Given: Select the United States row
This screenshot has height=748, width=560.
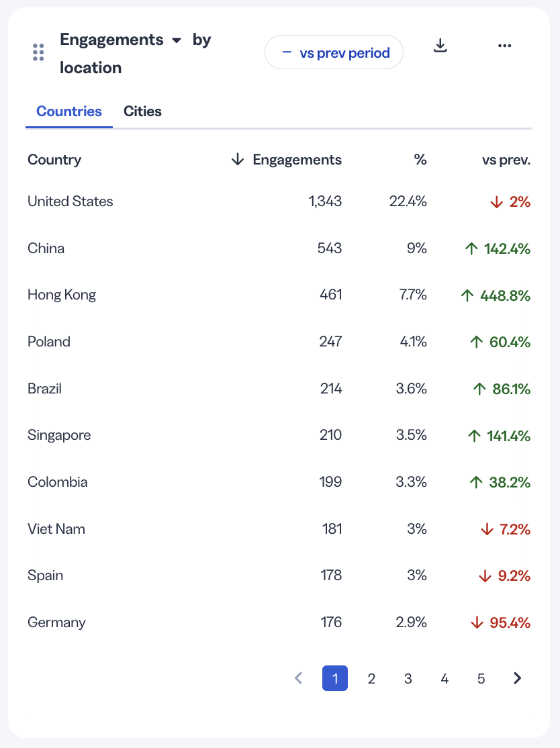Looking at the screenshot, I should 279,201.
